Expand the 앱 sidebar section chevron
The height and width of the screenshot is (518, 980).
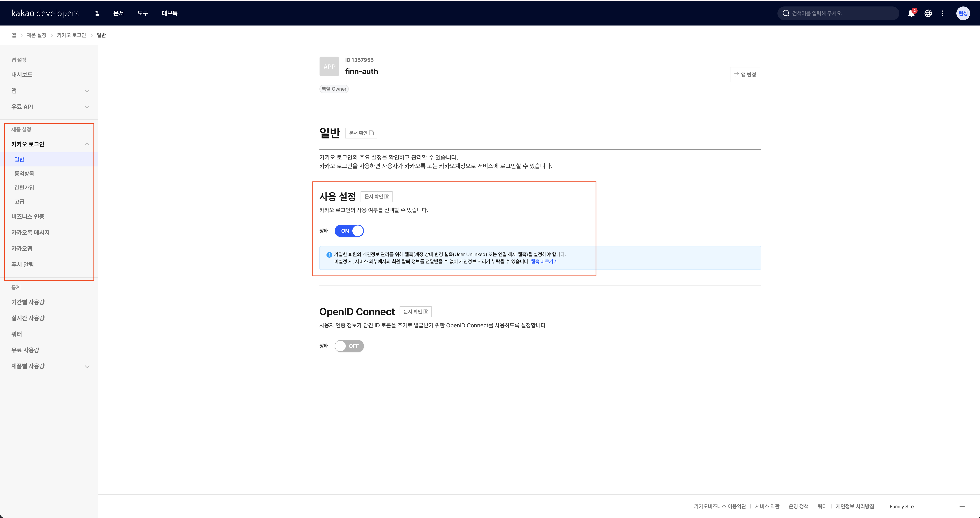87,91
